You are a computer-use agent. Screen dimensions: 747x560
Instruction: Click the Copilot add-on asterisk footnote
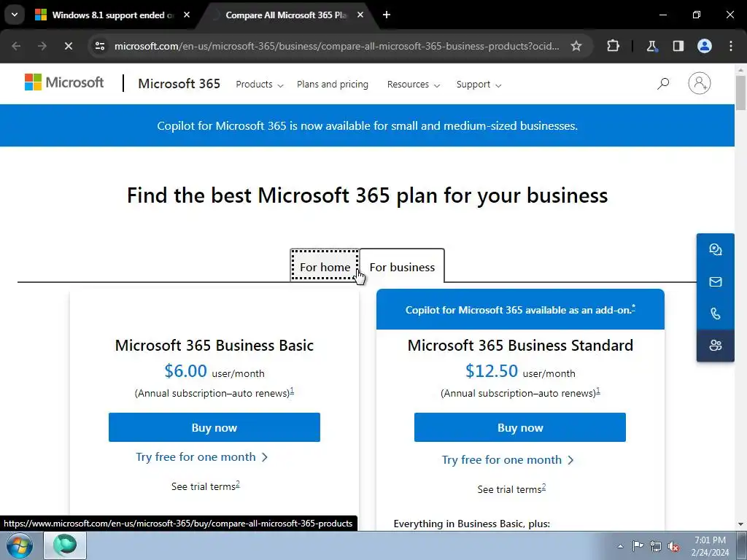633,307
